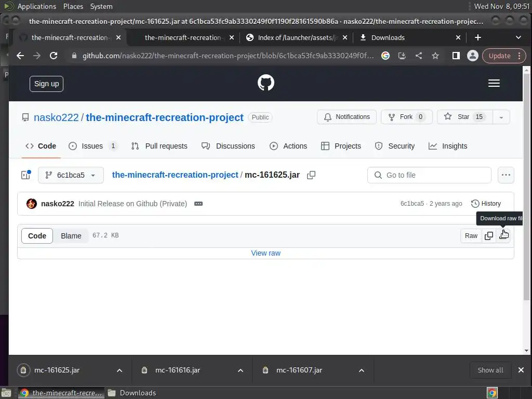Click the page vertical scrollbar
The width and height of the screenshot is (532, 399).
tap(526, 187)
